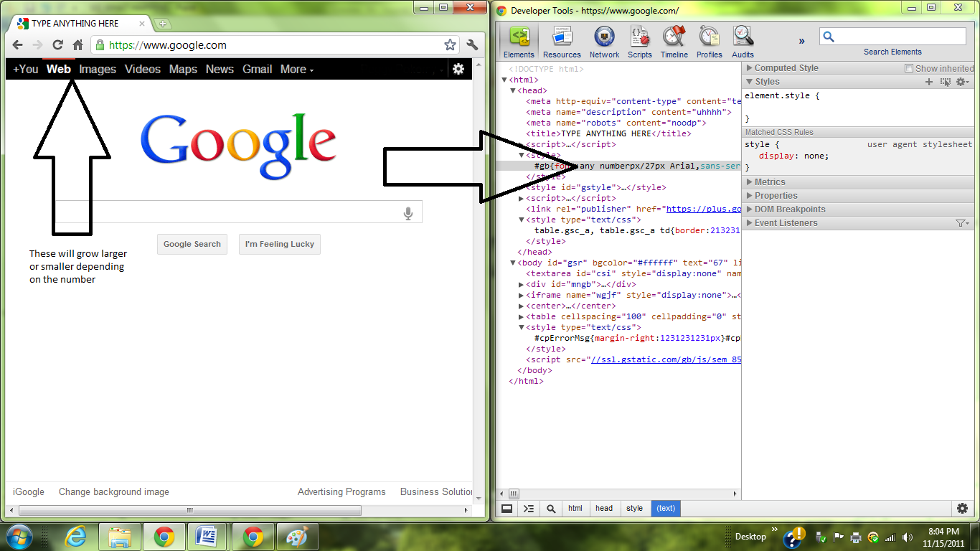
Task: Click the Chrome address bar URL
Action: coord(168,45)
